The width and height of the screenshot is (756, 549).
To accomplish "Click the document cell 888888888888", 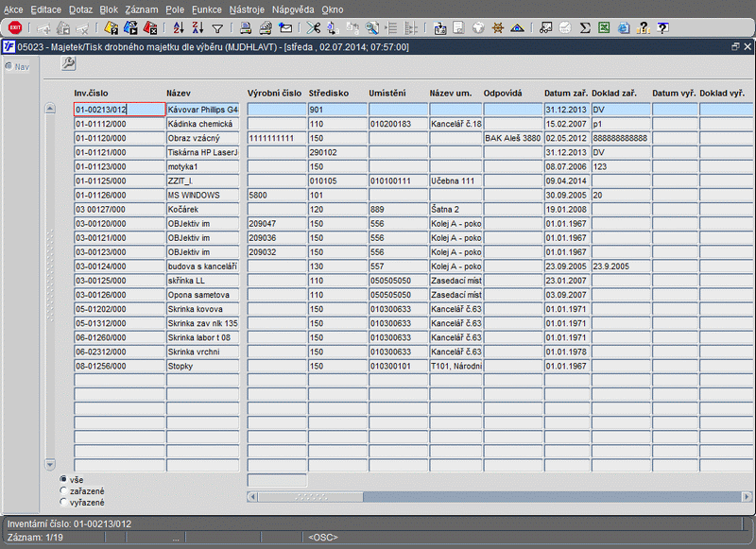I will tap(621, 138).
